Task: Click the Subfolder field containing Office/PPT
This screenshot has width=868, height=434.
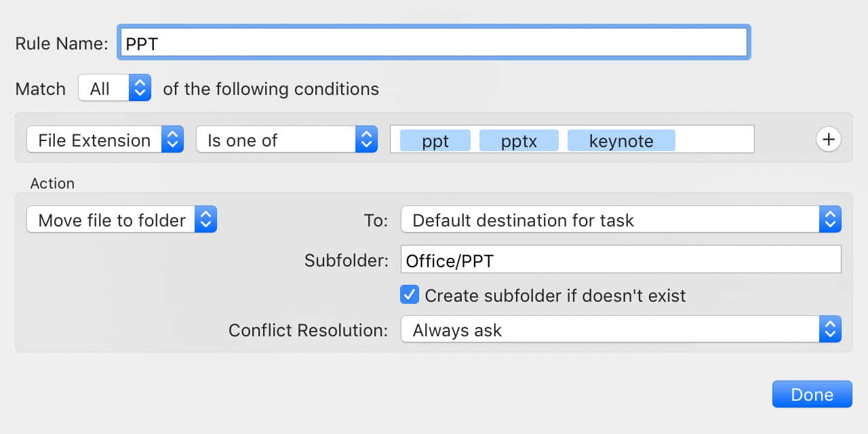Action: coord(621,260)
